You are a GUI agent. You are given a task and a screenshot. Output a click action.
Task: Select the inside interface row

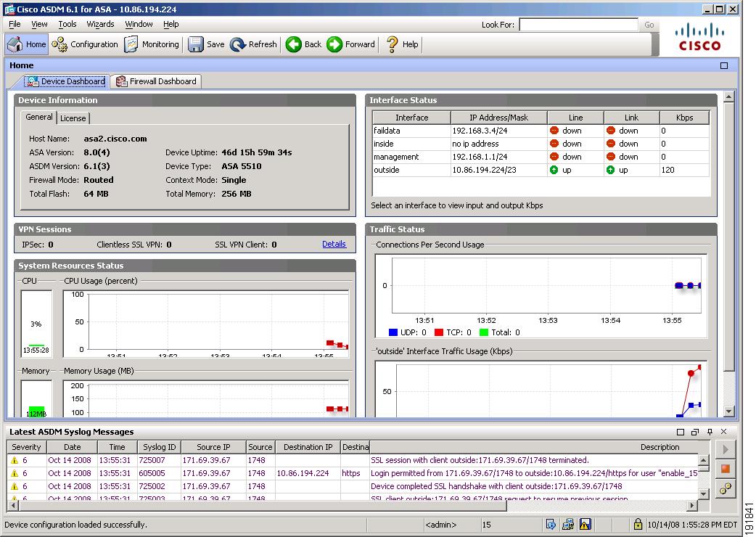(x=541, y=144)
